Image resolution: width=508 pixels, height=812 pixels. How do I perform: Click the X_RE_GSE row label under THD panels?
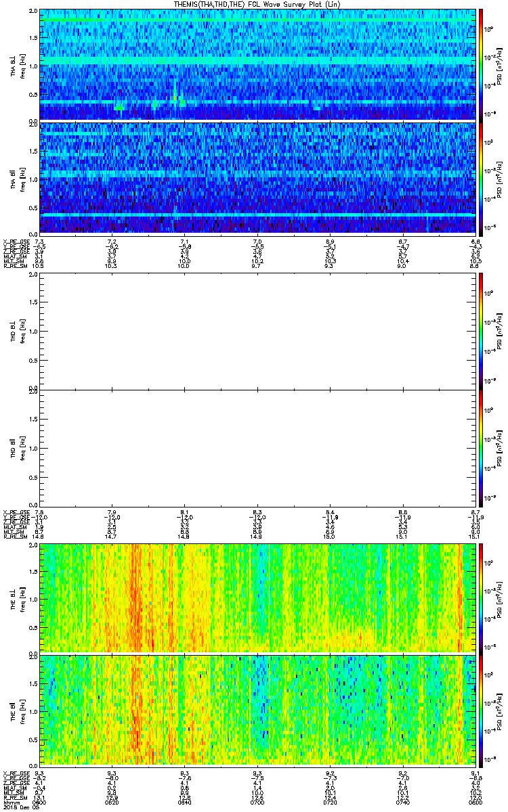tap(16, 512)
